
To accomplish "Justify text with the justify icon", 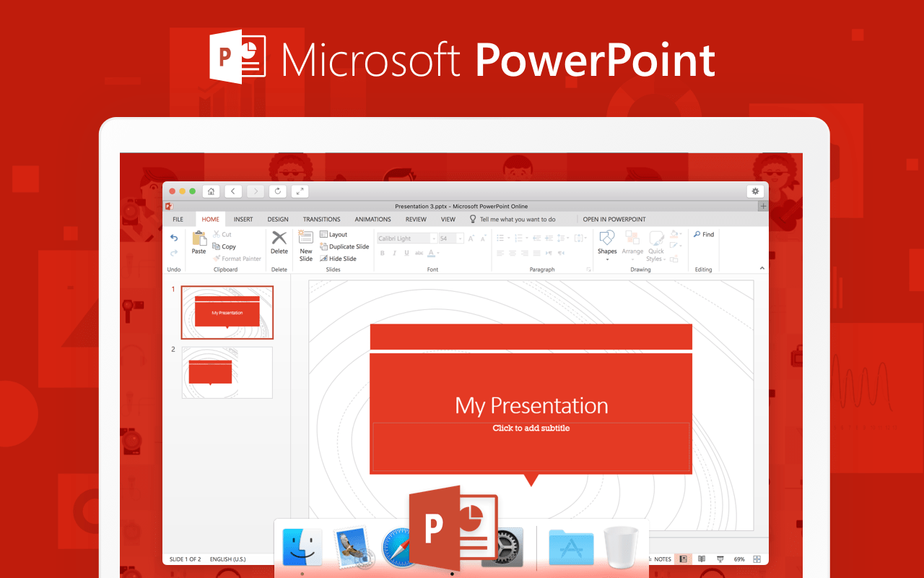I will pyautogui.click(x=537, y=253).
